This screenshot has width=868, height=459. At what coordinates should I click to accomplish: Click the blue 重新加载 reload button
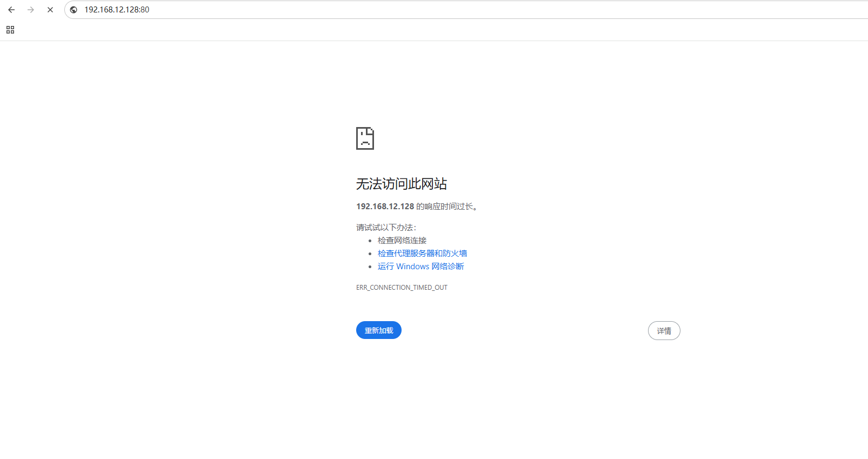[x=379, y=330]
